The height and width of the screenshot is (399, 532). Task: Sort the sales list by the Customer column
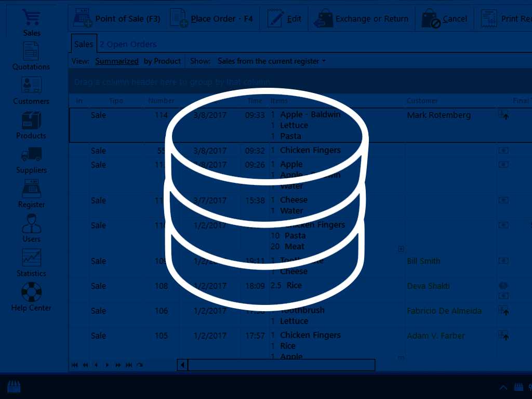[x=422, y=101]
